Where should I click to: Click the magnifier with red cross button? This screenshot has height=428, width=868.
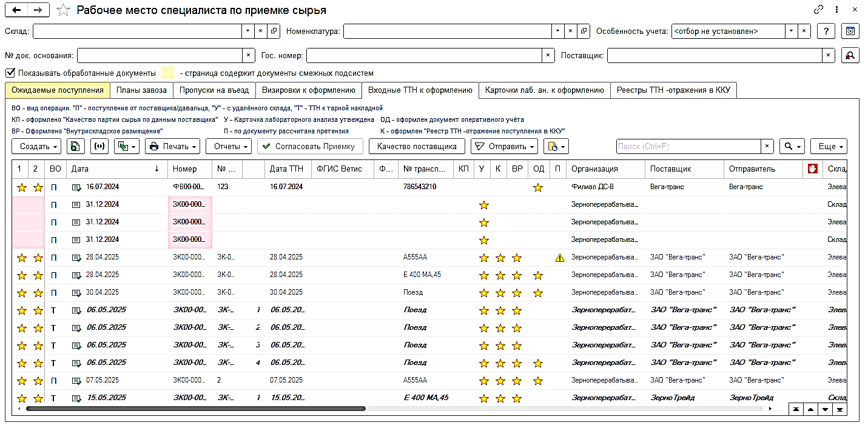[x=851, y=55]
